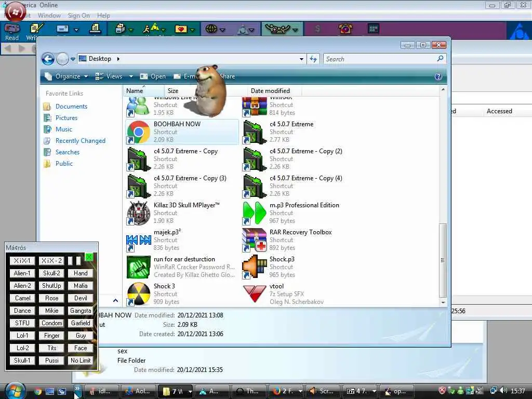Image resolution: width=532 pixels, height=399 pixels.
Task: Select run for ear desturction icon
Action: pos(138,267)
